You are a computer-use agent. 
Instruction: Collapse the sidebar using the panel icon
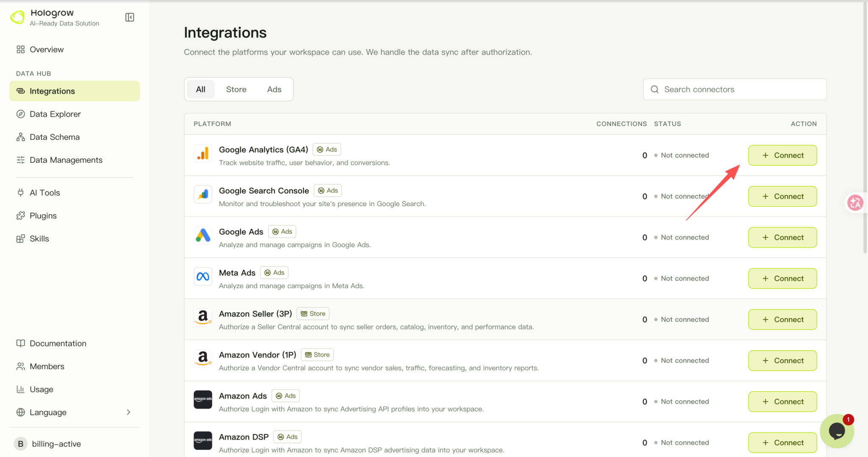130,17
